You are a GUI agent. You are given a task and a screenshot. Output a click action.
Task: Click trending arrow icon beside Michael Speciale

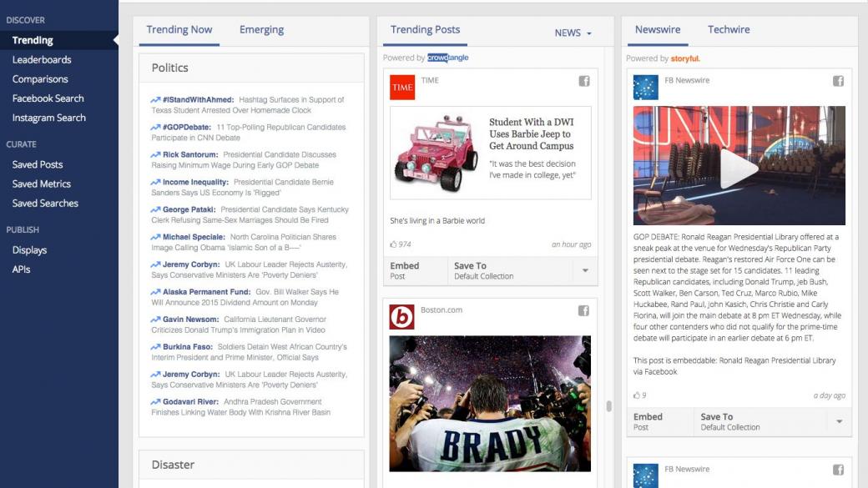[x=155, y=237]
